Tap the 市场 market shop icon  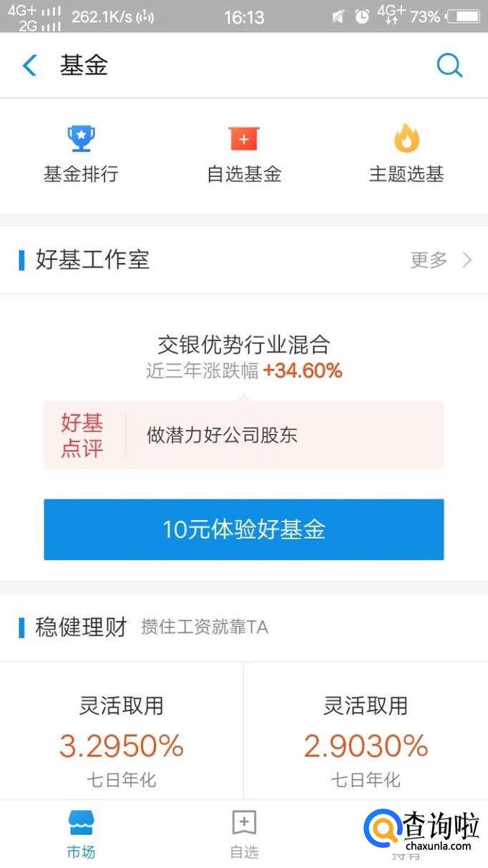[81, 824]
